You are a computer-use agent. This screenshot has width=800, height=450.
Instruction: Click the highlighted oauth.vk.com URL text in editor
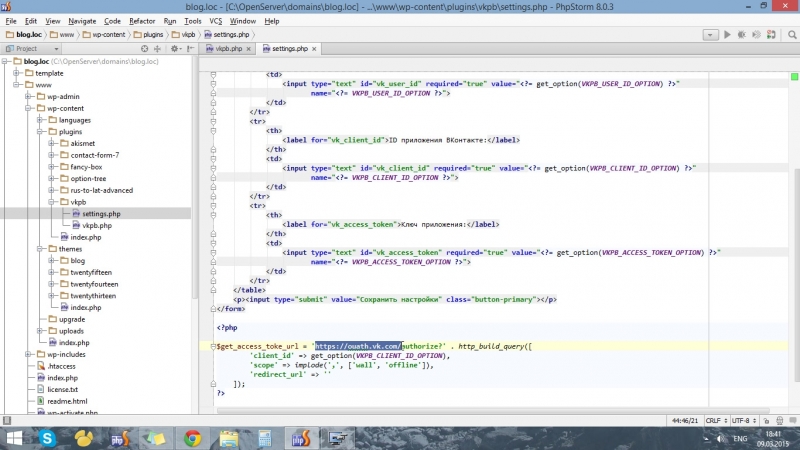[x=359, y=345]
